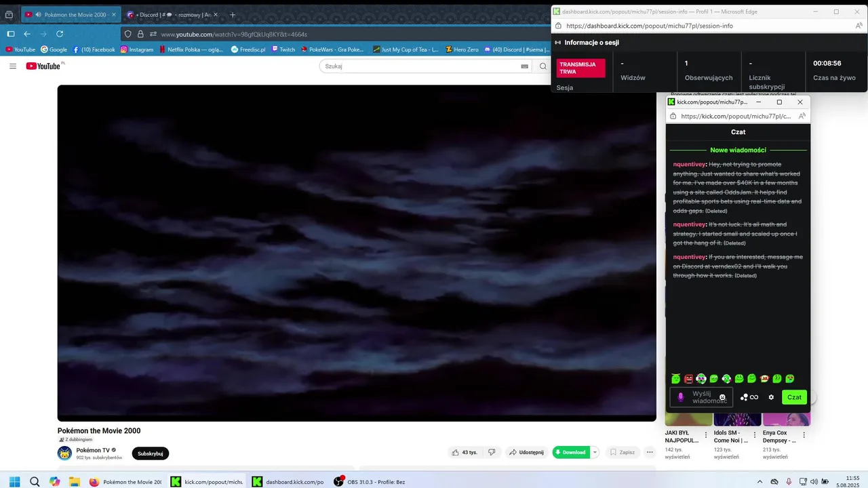
Task: Open the video's three-dot more actions
Action: (x=650, y=452)
